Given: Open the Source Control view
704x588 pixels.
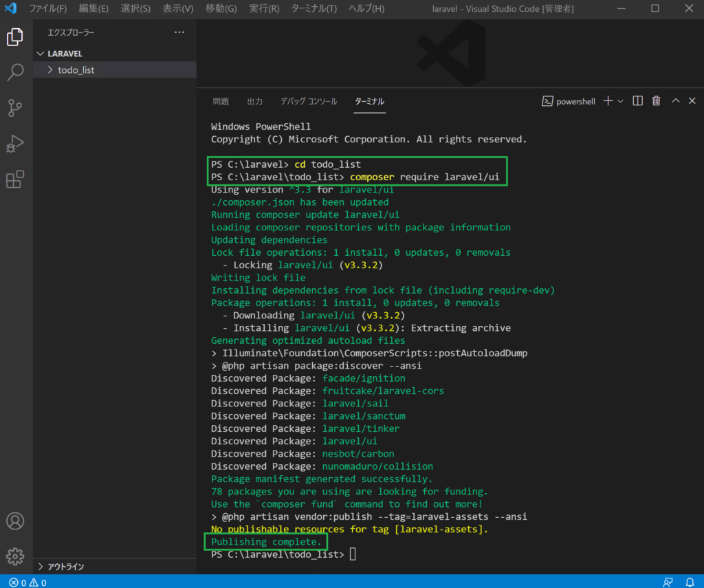Looking at the screenshot, I should (15, 108).
